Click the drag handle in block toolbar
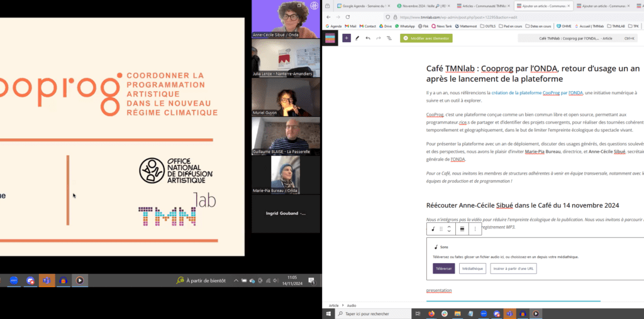The image size is (644, 319). (441, 229)
